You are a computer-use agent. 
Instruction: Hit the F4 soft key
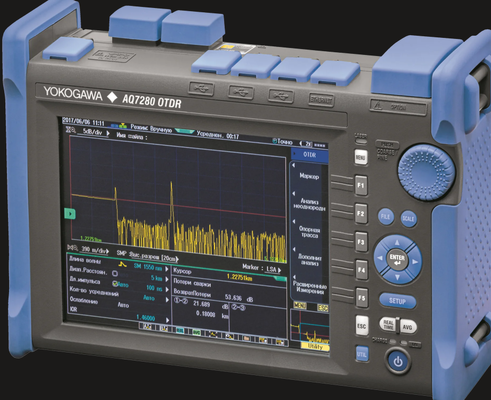point(362,269)
